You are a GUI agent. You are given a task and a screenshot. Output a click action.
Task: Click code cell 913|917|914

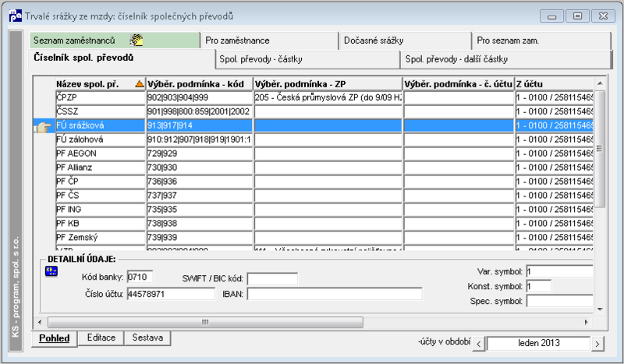pos(200,125)
